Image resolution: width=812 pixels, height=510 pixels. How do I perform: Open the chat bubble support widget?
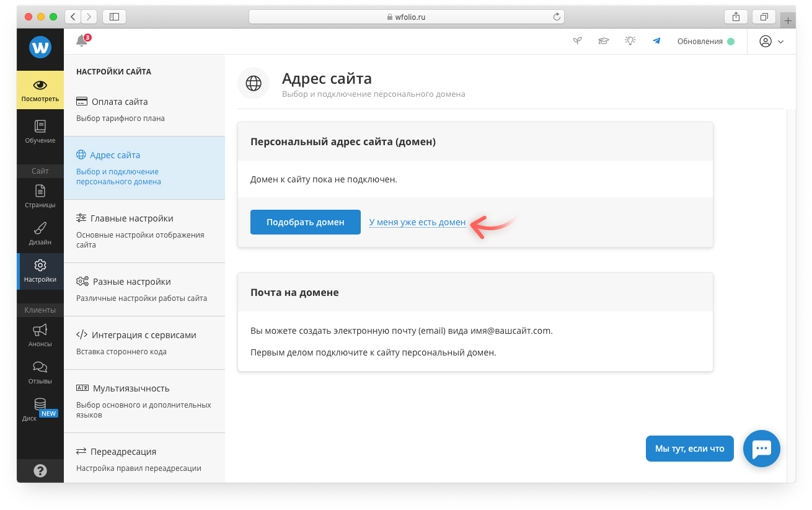[761, 448]
